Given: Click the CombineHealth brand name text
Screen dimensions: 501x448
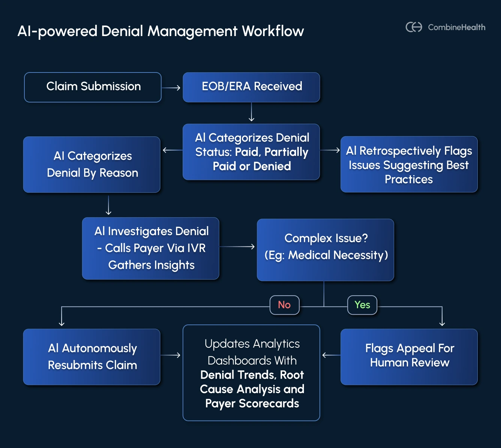Looking at the screenshot, I should (456, 27).
